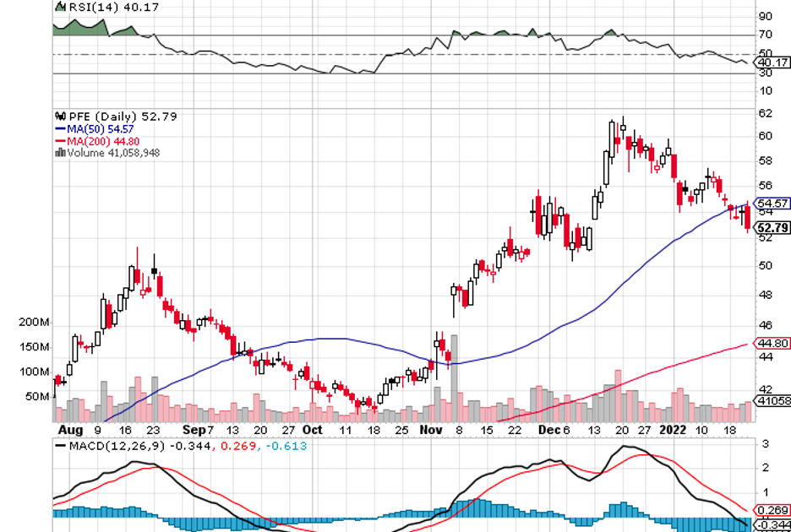Click the 62 price axis label
791x532 pixels.
[766, 113]
